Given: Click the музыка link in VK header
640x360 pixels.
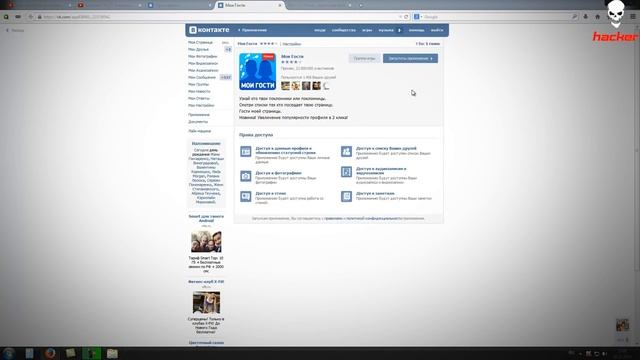Looking at the screenshot, I should click(x=386, y=30).
